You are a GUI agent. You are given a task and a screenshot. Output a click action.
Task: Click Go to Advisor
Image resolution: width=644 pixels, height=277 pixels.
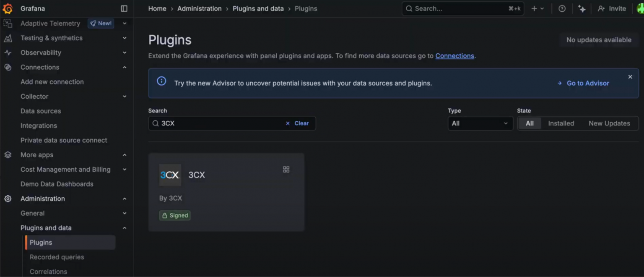tap(583, 83)
